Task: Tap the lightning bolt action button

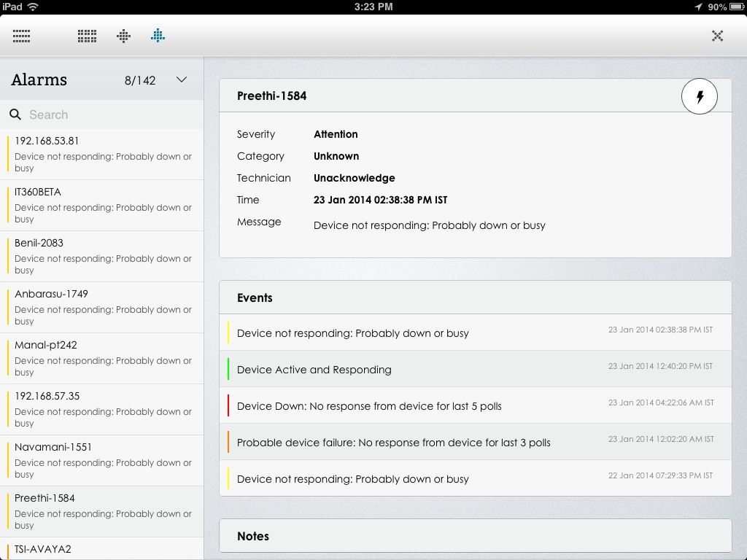Action: click(700, 97)
